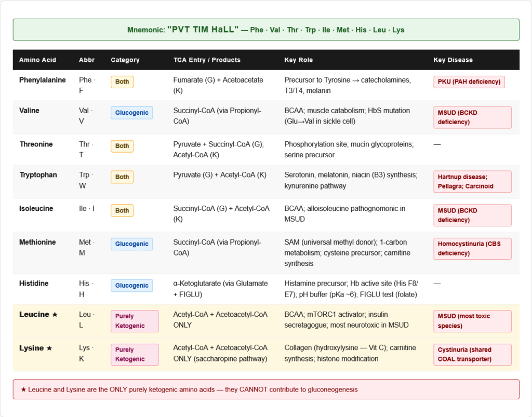Select the PKU (PAH deficiency) disease tag
Image resolution: width=532 pixels, height=417 pixels.
[469, 82]
